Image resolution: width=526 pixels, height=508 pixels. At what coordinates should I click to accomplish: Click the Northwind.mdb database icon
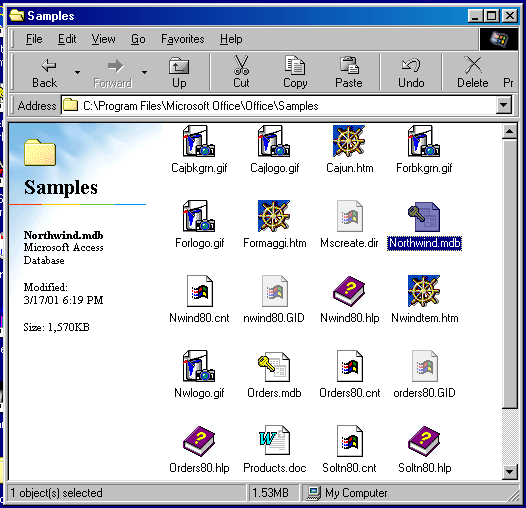tap(424, 217)
